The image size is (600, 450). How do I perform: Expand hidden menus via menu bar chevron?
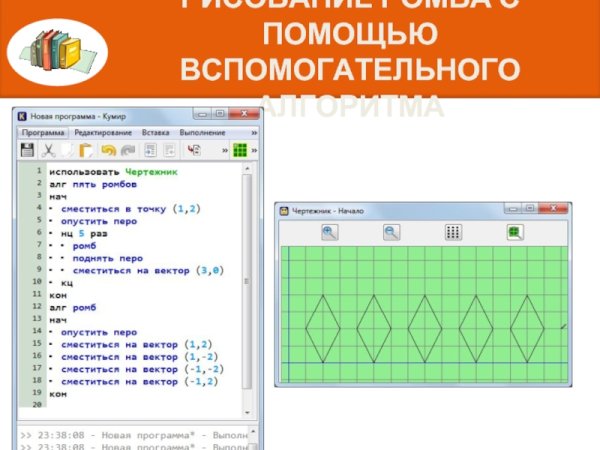[x=254, y=133]
